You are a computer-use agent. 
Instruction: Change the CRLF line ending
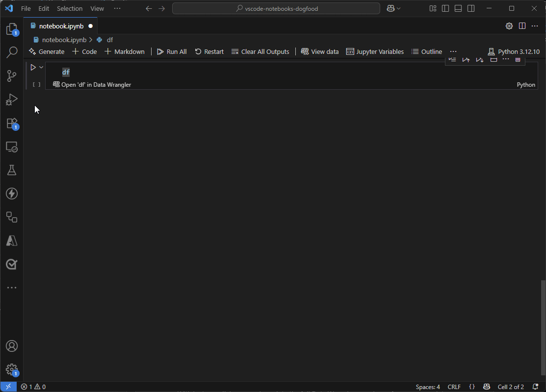coord(454,387)
